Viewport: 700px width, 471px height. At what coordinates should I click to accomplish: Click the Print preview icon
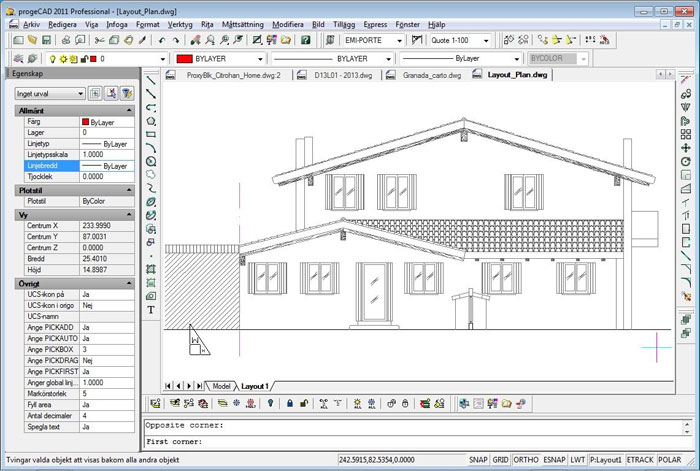tap(80, 40)
